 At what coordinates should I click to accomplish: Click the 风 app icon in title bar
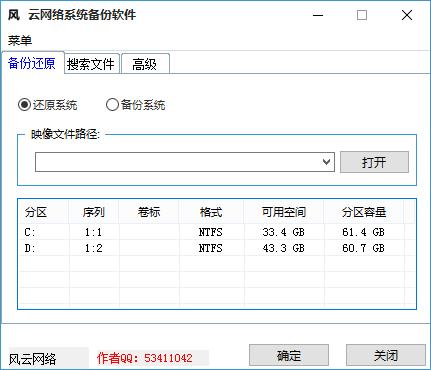(14, 15)
